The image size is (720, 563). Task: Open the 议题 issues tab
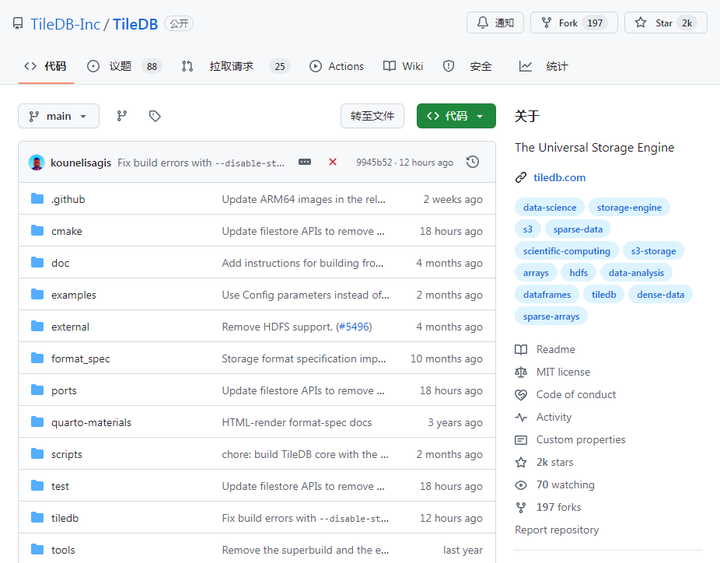124,67
